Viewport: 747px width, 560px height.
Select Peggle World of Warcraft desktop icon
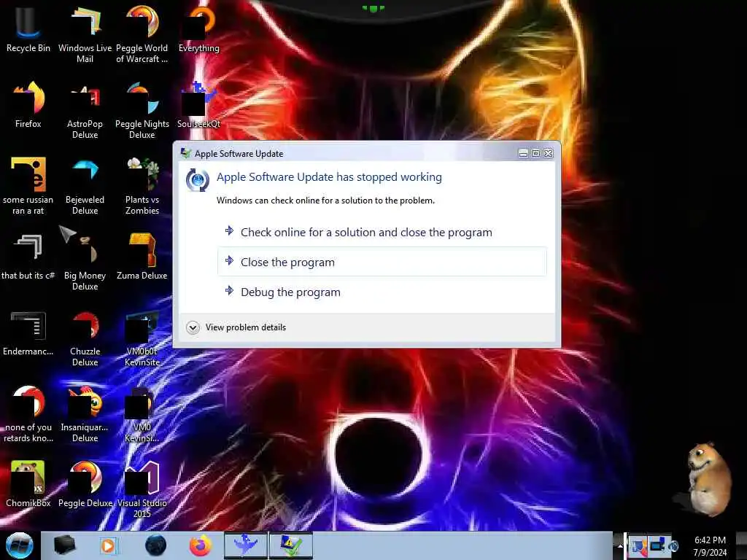point(142,34)
